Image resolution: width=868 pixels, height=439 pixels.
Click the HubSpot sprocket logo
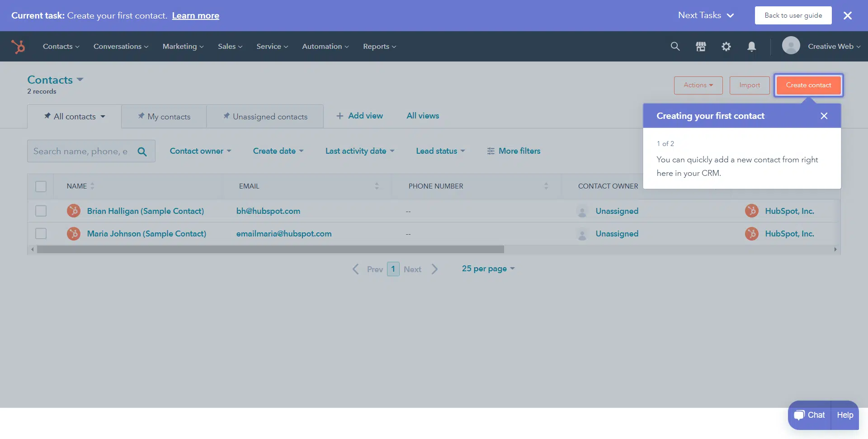tap(18, 47)
